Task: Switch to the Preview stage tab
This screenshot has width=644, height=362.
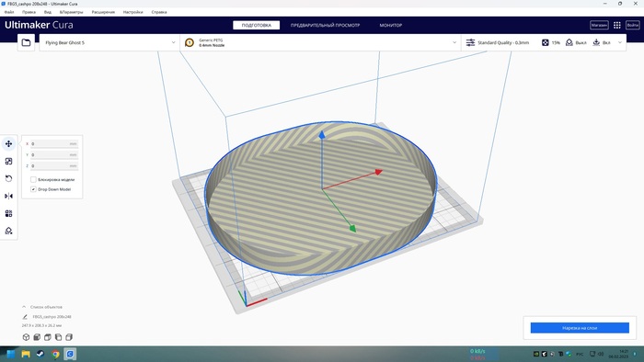Action: click(325, 25)
